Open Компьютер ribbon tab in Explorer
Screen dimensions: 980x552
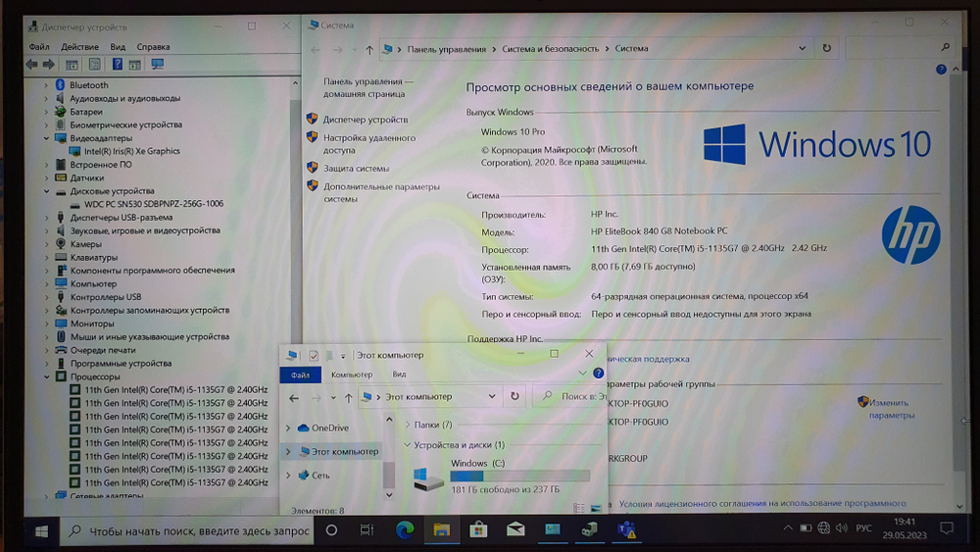tap(352, 375)
